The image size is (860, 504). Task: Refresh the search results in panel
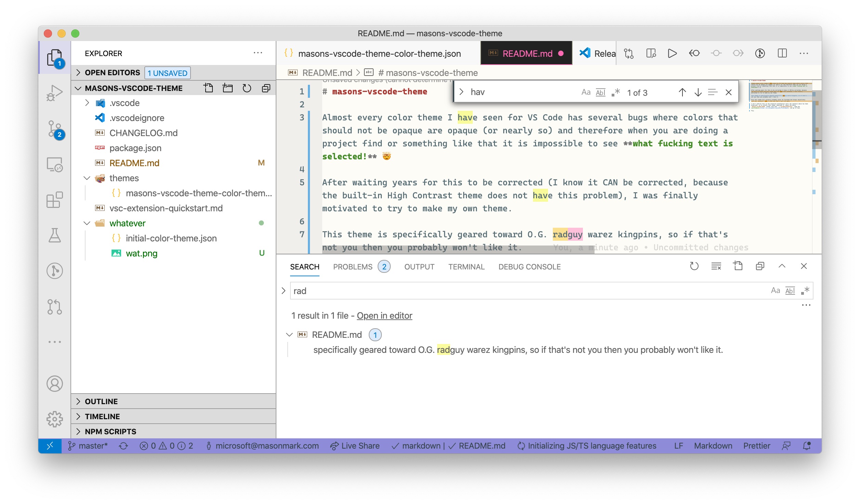tap(694, 266)
